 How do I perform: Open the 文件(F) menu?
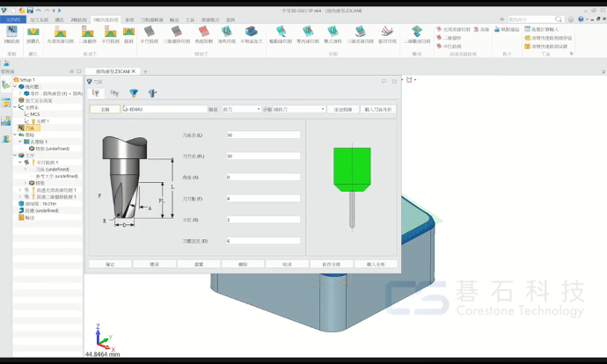pyautogui.click(x=13, y=19)
